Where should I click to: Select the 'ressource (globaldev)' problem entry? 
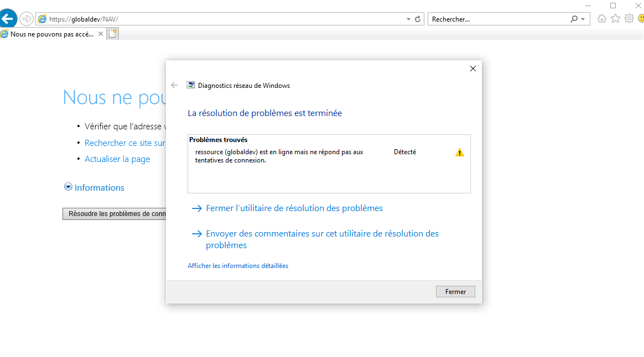[x=279, y=156]
